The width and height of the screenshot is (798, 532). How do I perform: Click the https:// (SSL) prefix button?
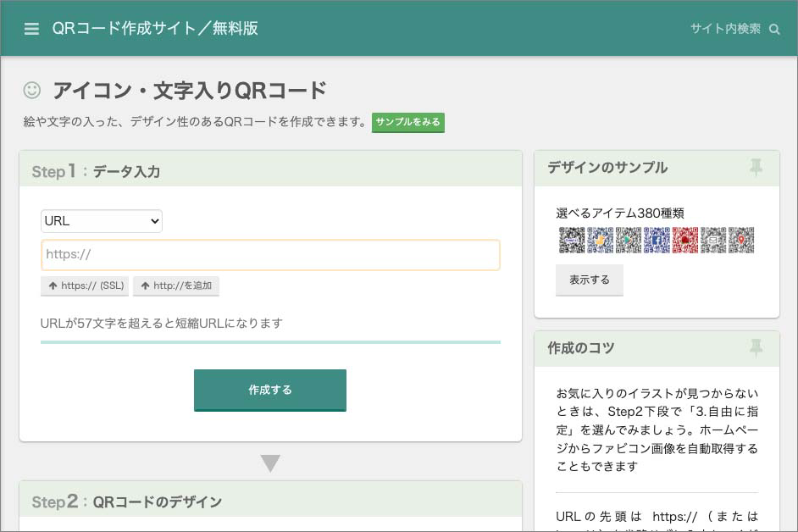[x=84, y=285]
